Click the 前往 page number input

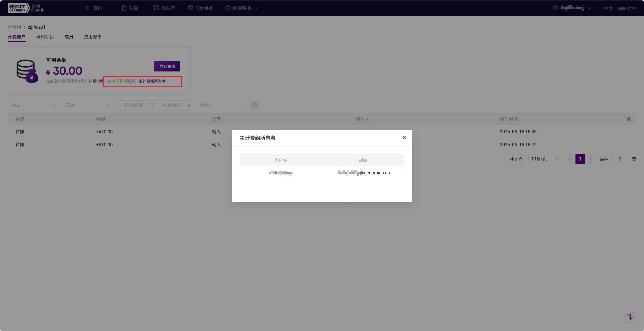[x=620, y=159]
